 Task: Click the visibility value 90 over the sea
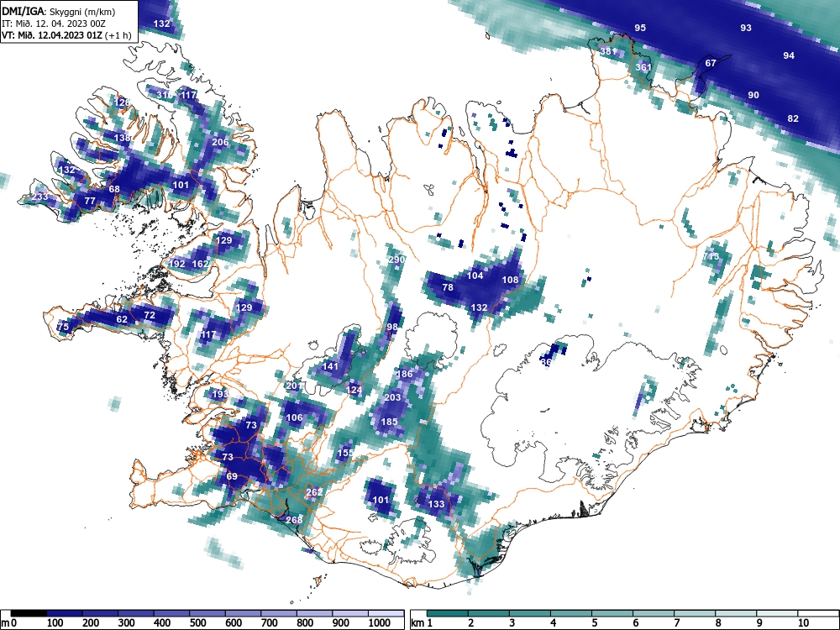[753, 95]
